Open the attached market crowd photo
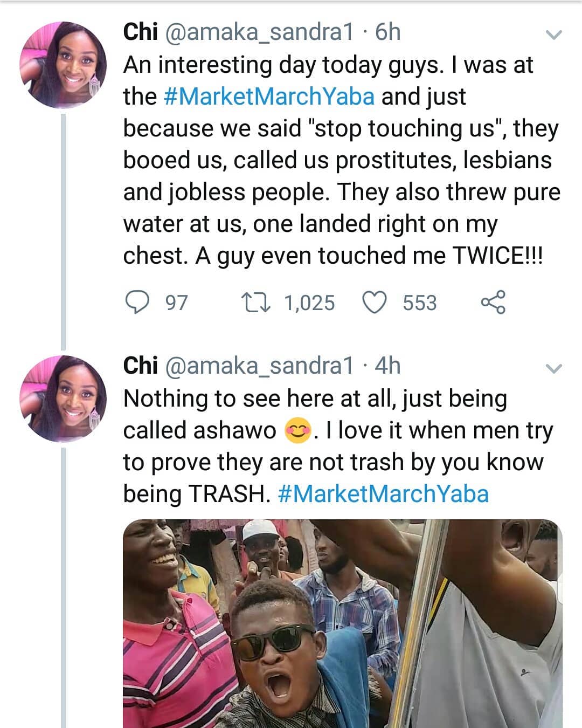 point(342,623)
